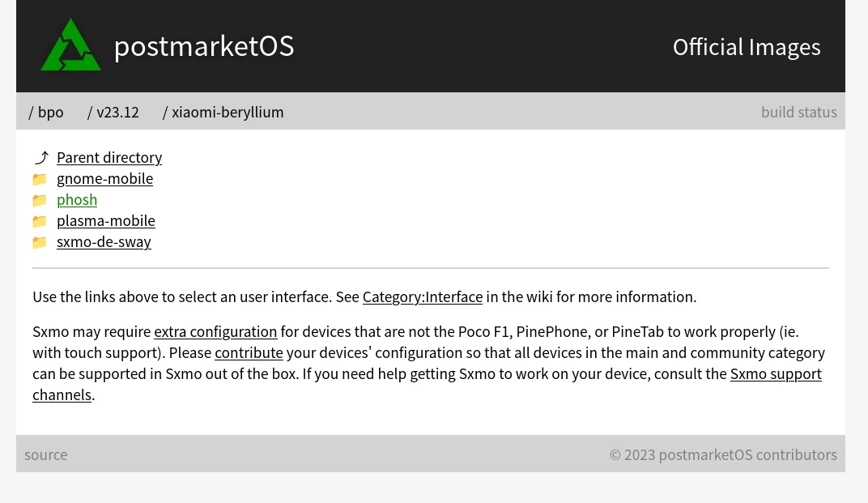Viewport: 868px width, 503px height.
Task: Click the parent directory up-arrow icon
Action: click(41, 158)
